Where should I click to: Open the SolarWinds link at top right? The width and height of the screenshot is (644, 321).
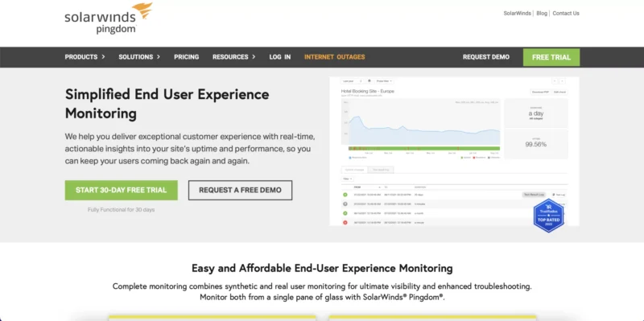[518, 13]
